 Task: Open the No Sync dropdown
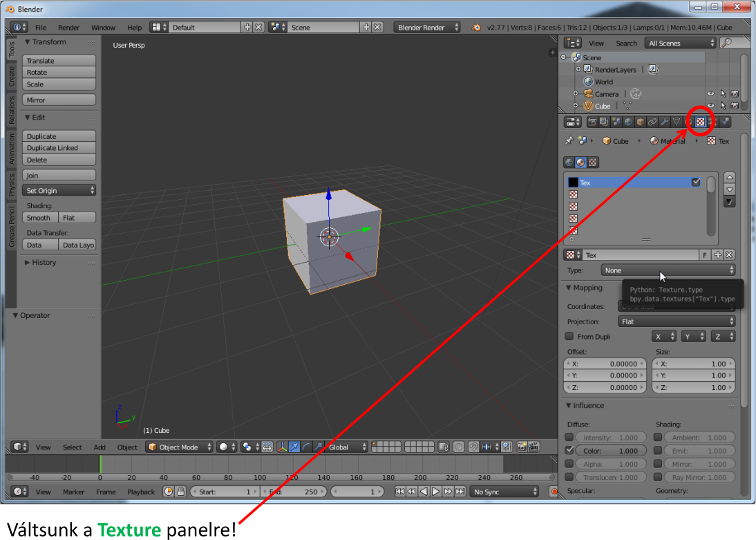[504, 492]
